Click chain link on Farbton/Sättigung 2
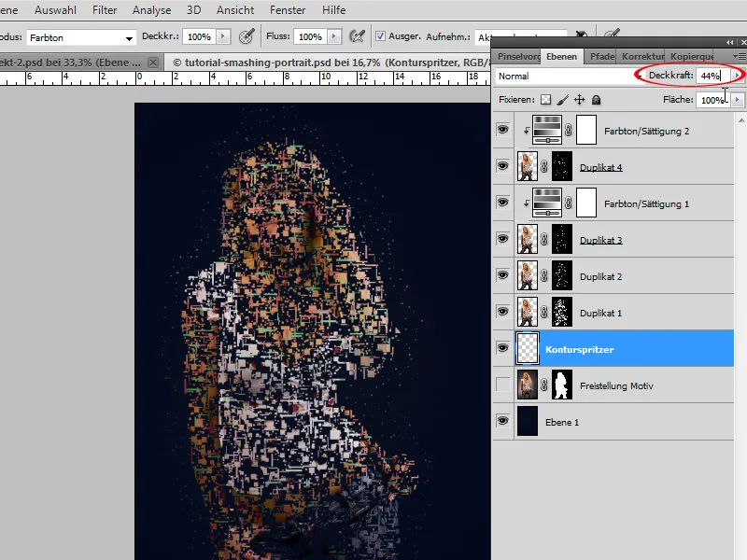The width and height of the screenshot is (747, 560). click(x=569, y=130)
